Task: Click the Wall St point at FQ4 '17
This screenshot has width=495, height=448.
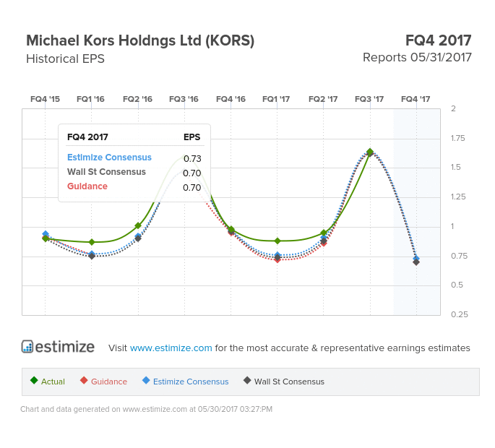Action: click(x=416, y=262)
